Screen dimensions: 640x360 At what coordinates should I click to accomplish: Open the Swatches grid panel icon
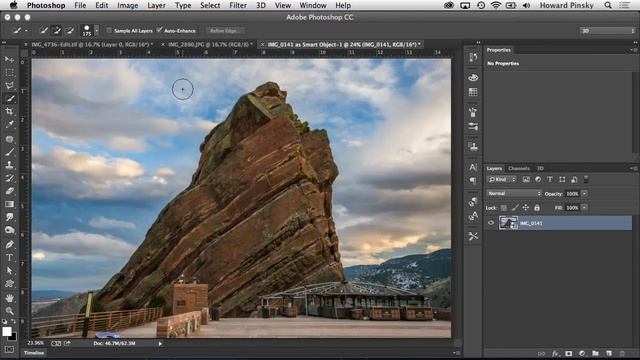coord(473,92)
